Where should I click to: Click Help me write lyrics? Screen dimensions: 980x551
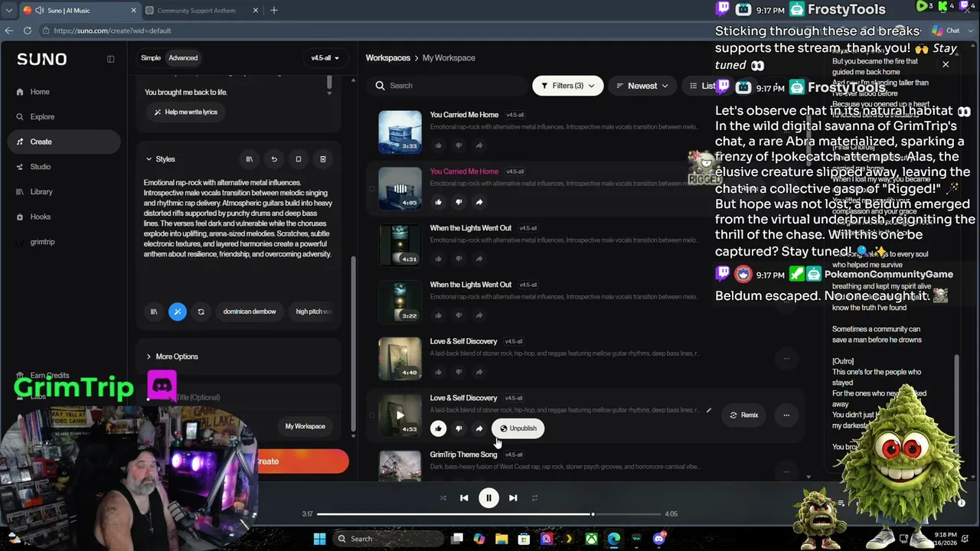click(x=186, y=112)
